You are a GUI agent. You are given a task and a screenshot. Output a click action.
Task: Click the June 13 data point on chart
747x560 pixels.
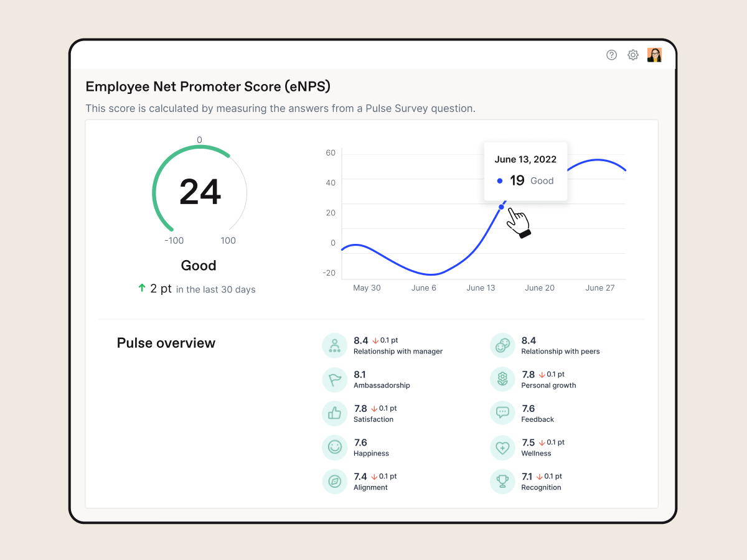tap(501, 207)
